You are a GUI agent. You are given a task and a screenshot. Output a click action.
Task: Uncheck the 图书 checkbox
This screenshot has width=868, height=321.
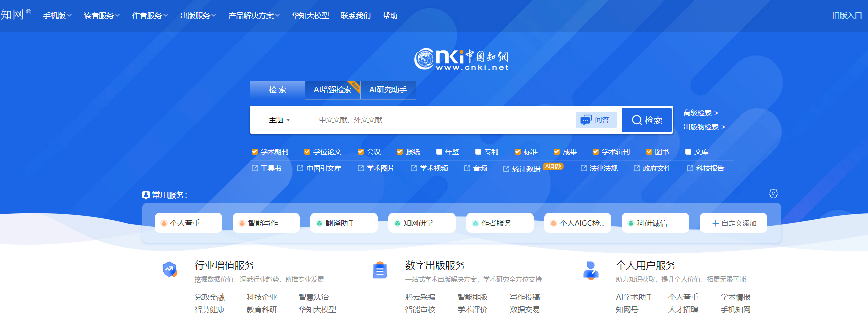649,152
